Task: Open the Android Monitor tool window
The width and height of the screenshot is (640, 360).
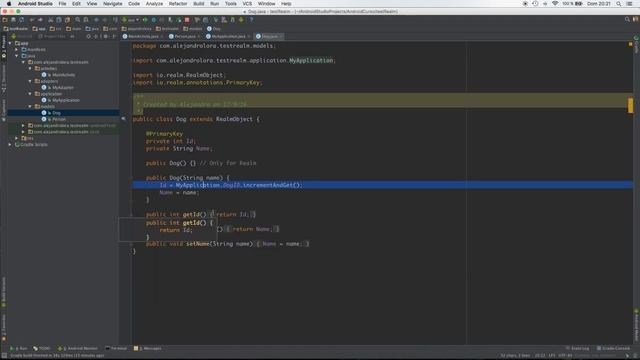Action: click(x=78, y=348)
